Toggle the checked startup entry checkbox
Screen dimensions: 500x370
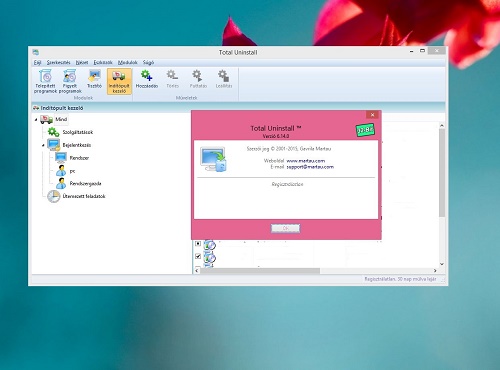point(198,256)
